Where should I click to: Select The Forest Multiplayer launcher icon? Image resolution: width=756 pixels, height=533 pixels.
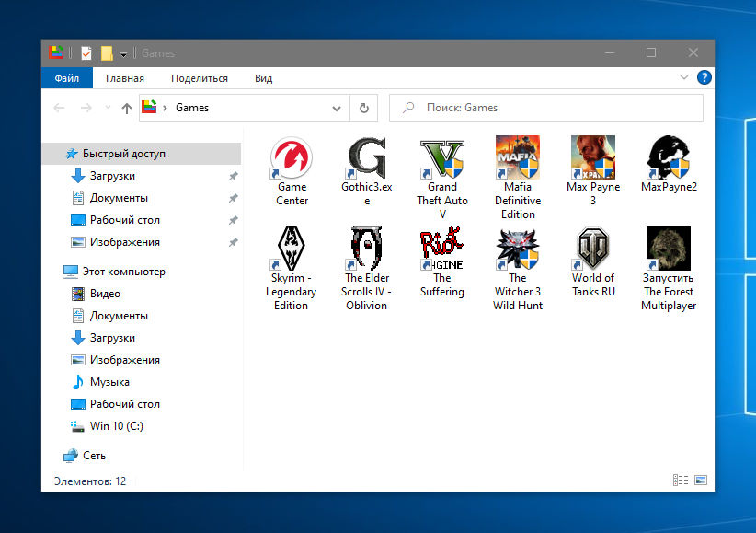[x=669, y=249]
